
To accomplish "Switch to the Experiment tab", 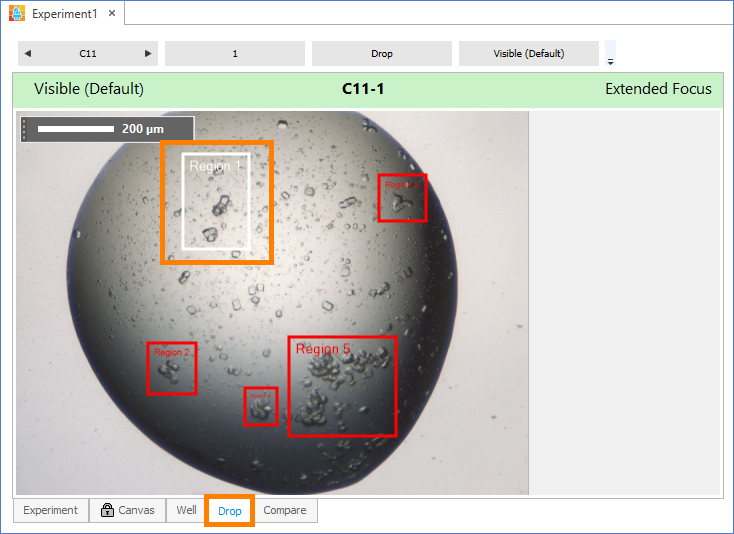I will coord(51,510).
